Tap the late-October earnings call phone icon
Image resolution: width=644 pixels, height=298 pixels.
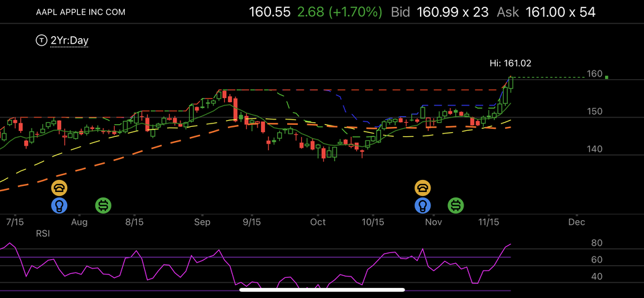pos(423,188)
